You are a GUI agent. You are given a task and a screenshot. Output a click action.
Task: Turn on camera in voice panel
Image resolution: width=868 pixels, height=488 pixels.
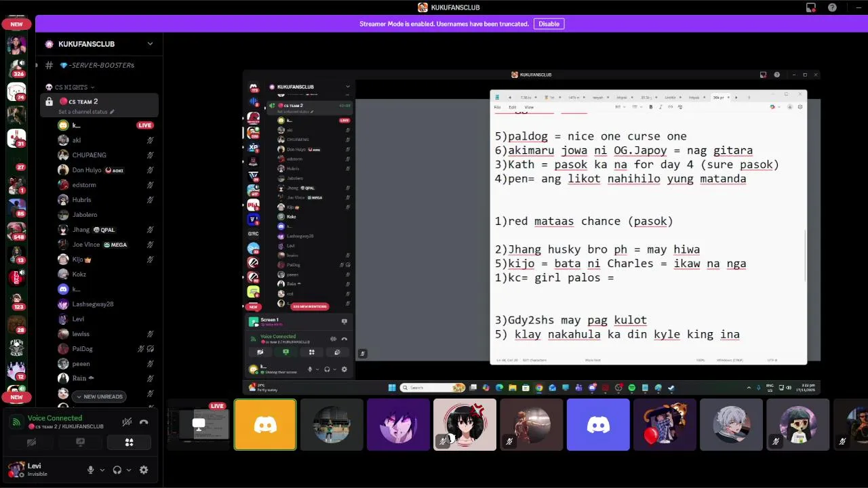[x=31, y=443]
